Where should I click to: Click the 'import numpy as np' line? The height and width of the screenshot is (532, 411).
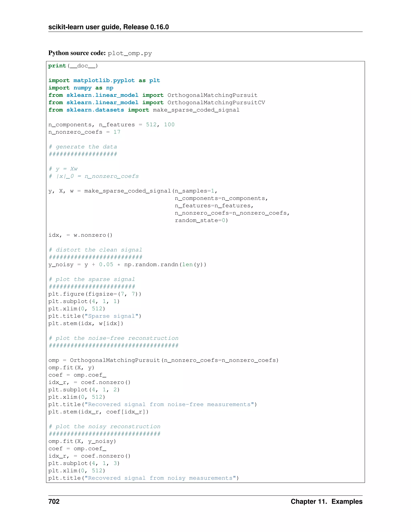click(x=81, y=88)
